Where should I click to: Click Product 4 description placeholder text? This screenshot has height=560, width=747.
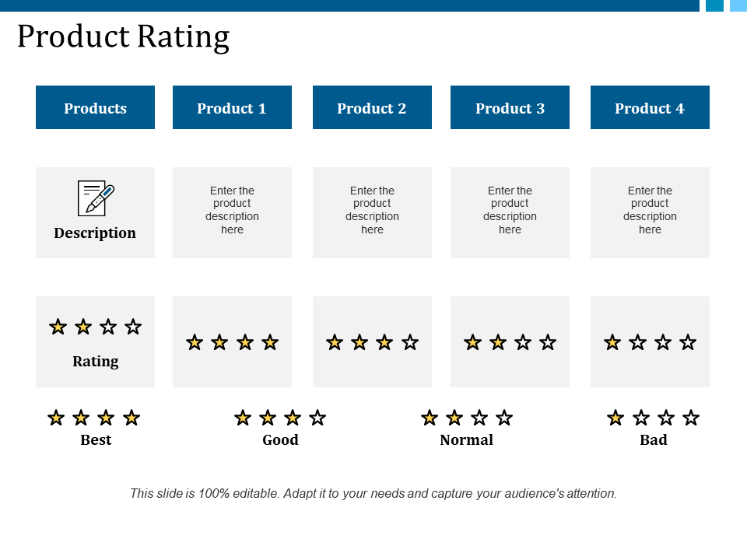click(x=650, y=210)
